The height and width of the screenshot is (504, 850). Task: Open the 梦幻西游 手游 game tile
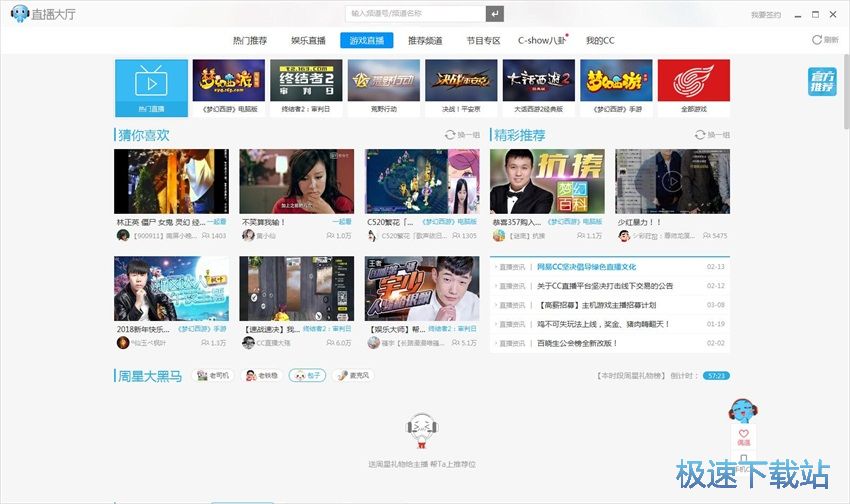(616, 88)
